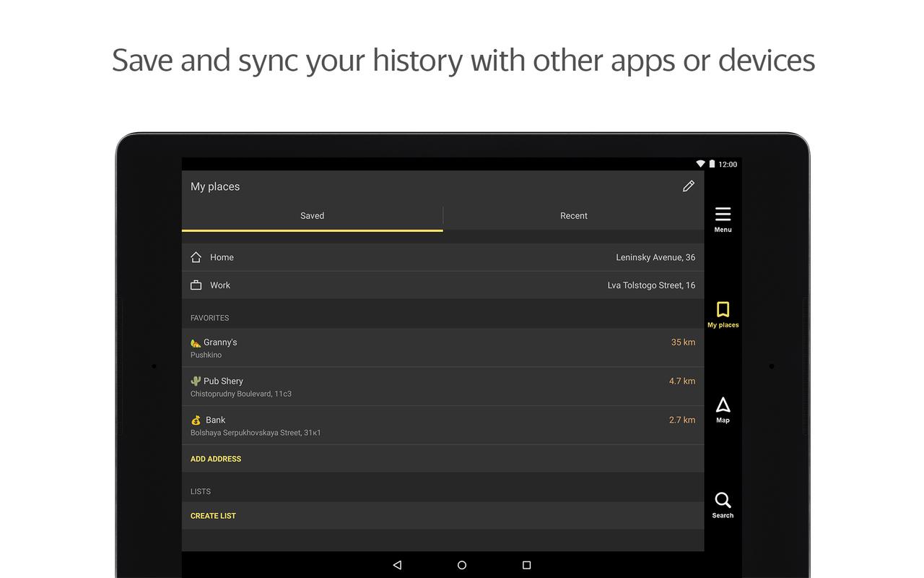Click the ADD ADDRESS button
The image size is (924, 578).
point(216,459)
